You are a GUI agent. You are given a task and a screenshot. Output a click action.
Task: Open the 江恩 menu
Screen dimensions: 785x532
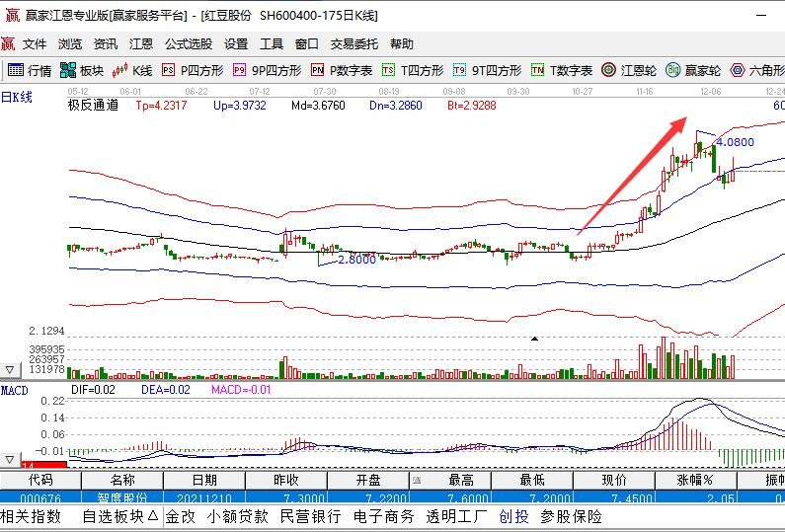tap(141, 44)
